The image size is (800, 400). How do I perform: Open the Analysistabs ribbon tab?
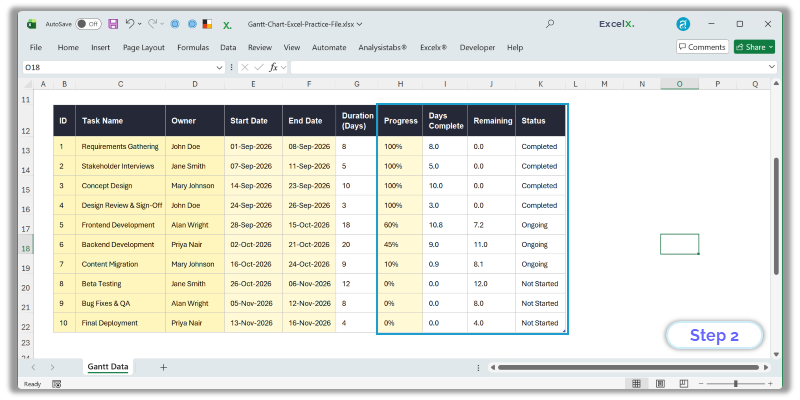pos(383,47)
